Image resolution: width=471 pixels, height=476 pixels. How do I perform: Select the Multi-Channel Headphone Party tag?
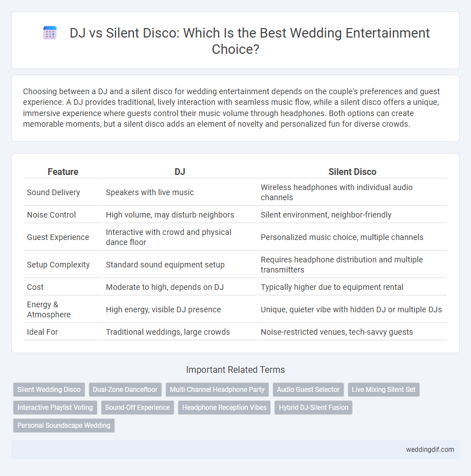(x=217, y=390)
